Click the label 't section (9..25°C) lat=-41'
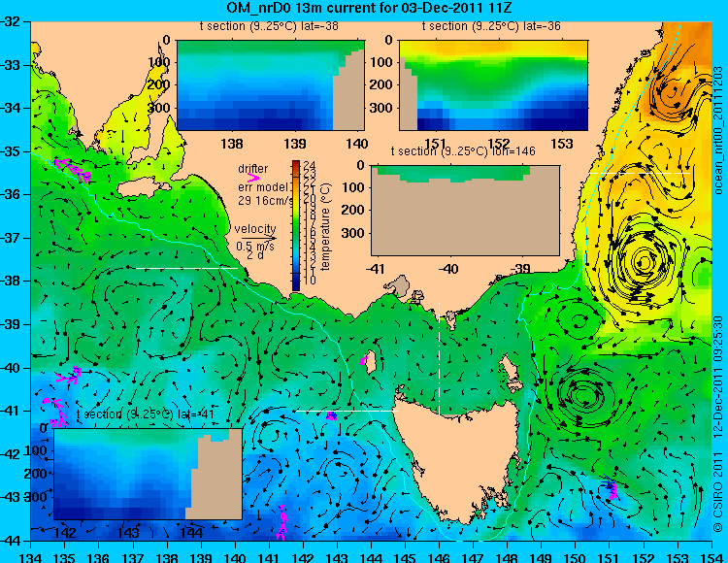 click(146, 414)
